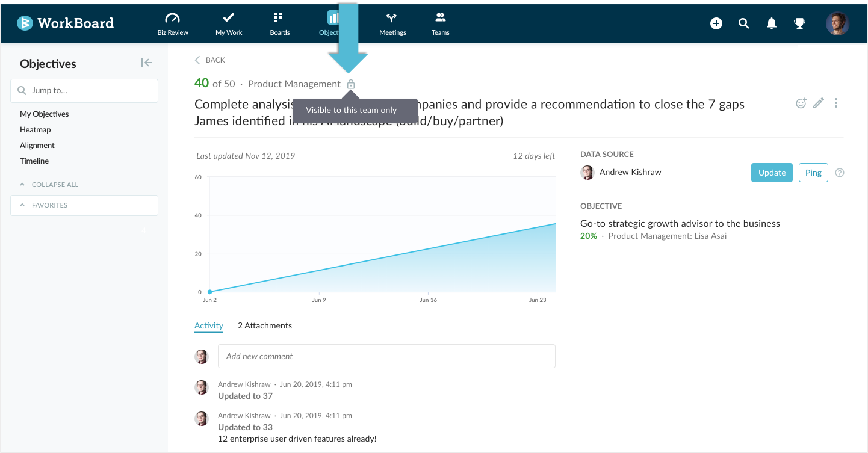Screen dimensions: 868x453
Task: Select My Objectives in the sidebar
Action: click(45, 114)
